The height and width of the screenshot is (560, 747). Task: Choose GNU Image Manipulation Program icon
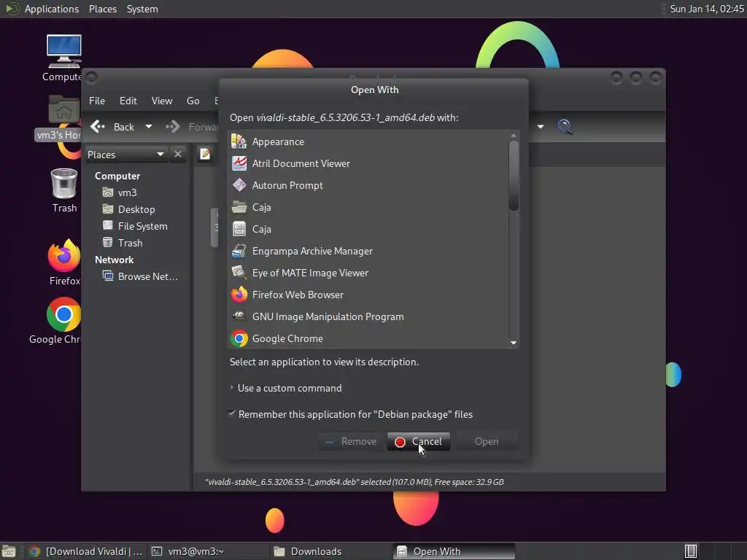point(239,316)
